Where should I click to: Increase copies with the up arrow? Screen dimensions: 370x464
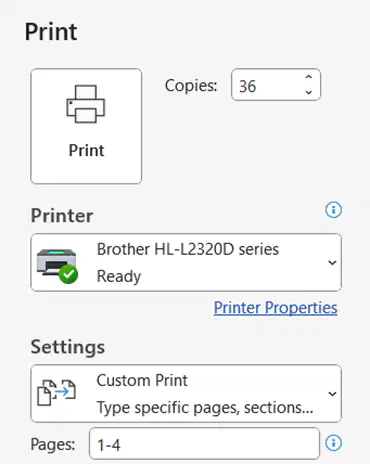[x=309, y=77]
